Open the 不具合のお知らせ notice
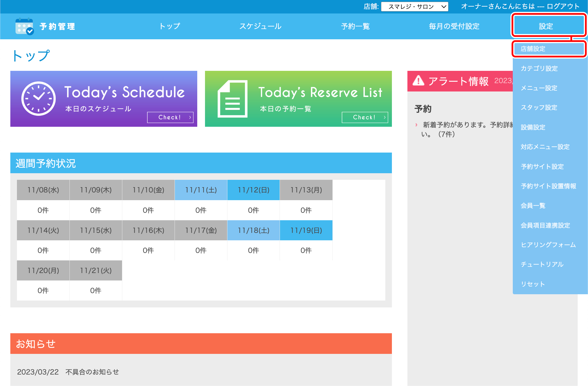The width and height of the screenshot is (588, 386). 92,372
